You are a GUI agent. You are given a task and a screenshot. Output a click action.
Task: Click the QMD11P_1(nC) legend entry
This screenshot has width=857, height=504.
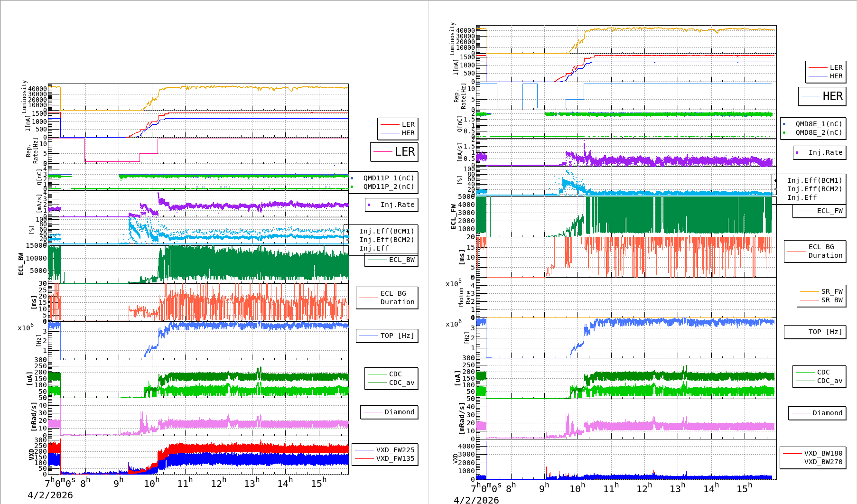(388, 178)
